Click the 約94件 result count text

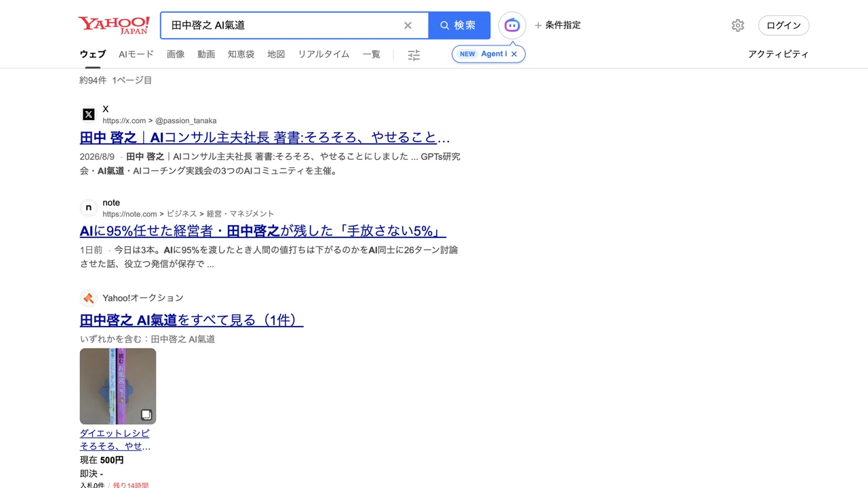tap(93, 80)
